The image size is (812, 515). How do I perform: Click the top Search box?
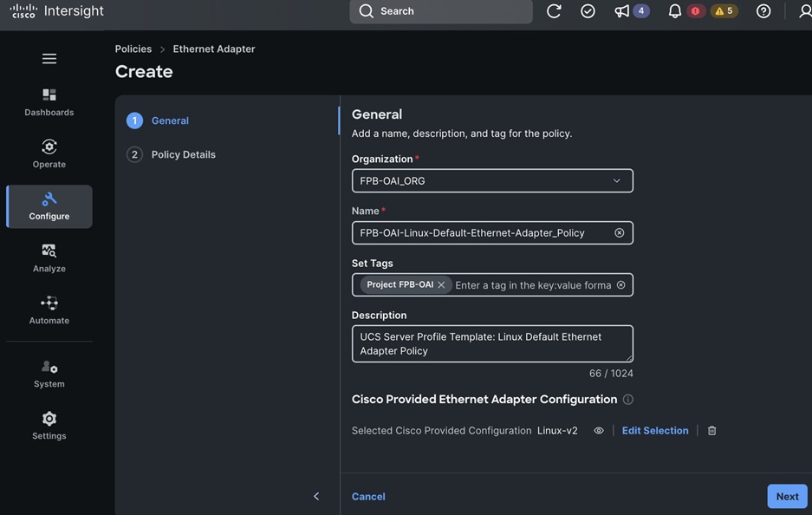pos(441,11)
